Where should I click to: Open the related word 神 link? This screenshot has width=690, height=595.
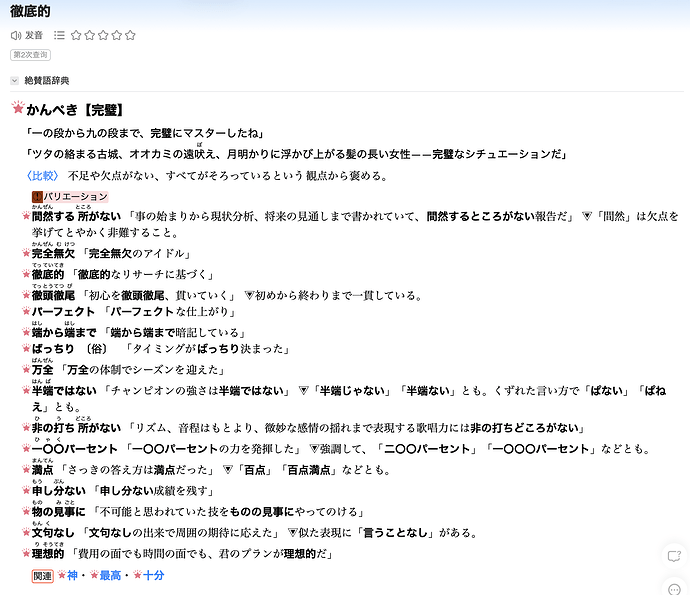point(73,575)
